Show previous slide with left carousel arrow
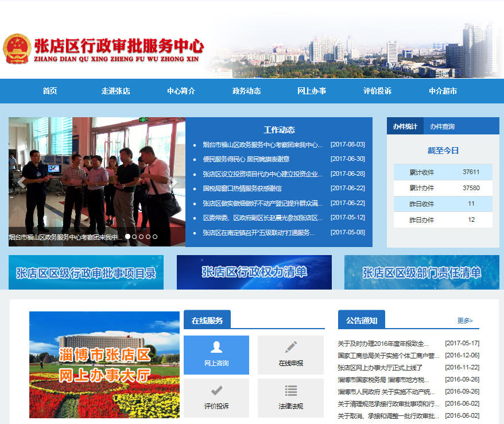This screenshot has height=424, width=504. [22, 183]
